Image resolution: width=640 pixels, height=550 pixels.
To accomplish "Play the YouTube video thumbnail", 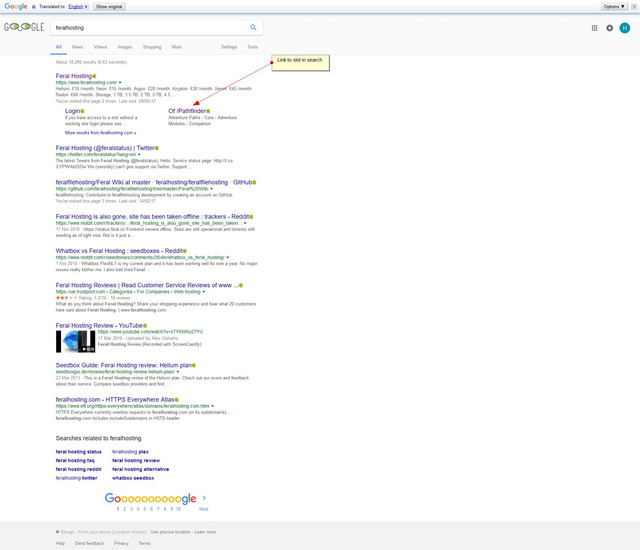I will [x=76, y=342].
